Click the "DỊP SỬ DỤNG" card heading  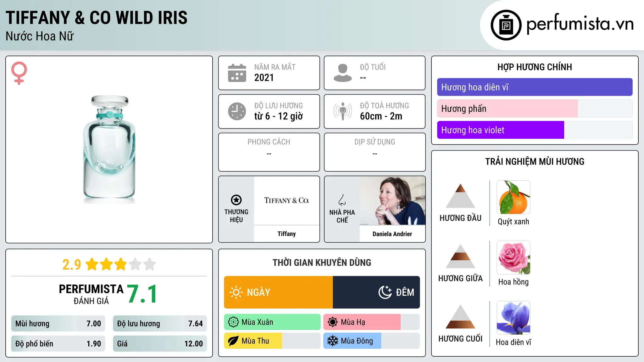[x=375, y=142]
